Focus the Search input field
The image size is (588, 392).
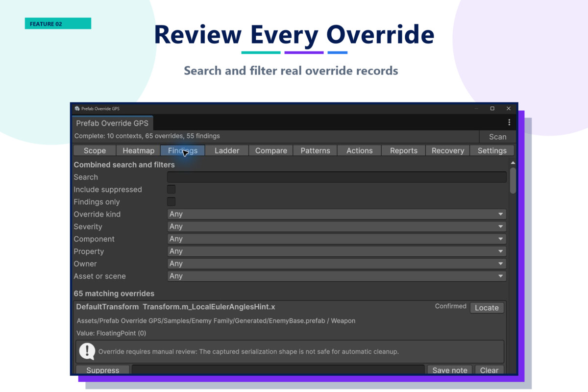coord(337,177)
